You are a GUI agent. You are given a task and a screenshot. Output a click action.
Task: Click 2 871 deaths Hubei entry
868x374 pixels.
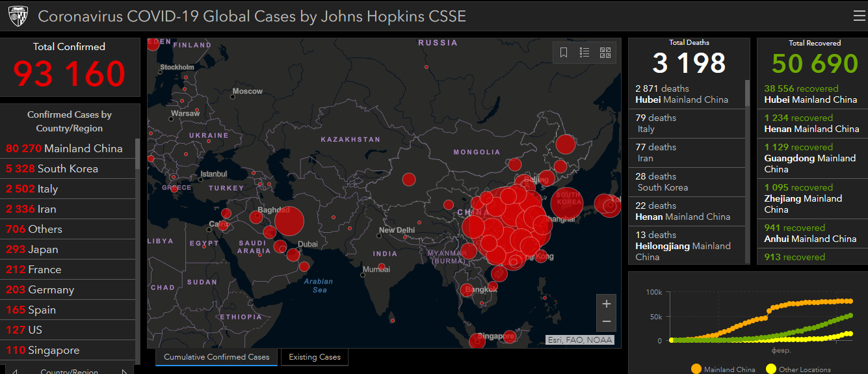tap(687, 94)
